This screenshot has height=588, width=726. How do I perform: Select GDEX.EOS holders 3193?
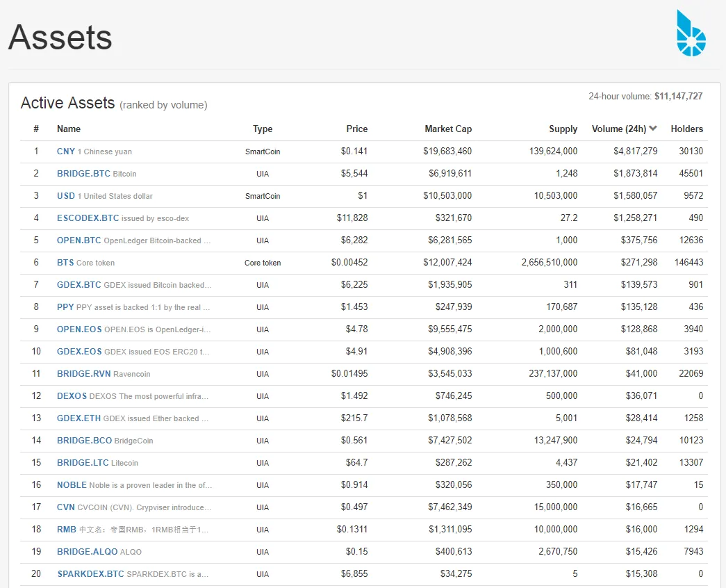693,351
